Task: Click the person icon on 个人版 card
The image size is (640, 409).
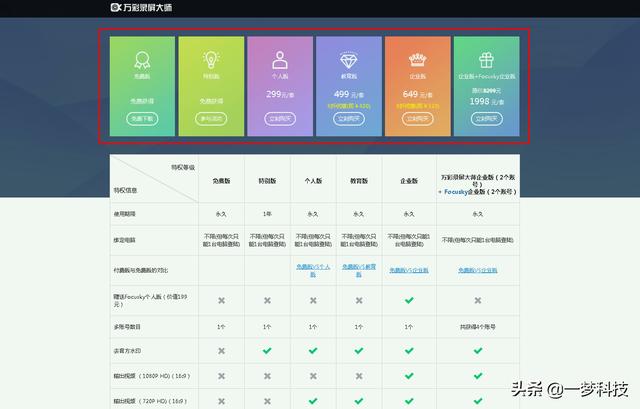Action: click(280, 60)
